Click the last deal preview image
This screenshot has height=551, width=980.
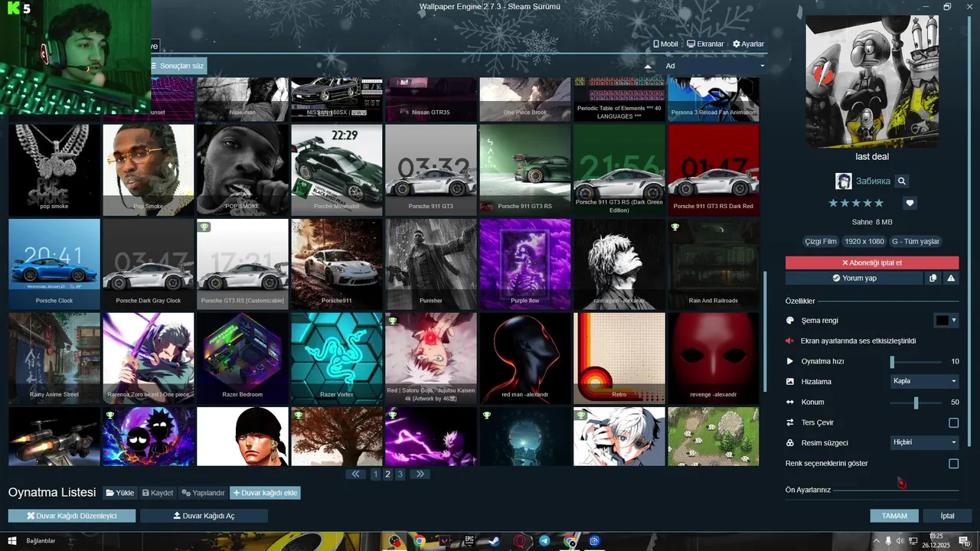872,81
